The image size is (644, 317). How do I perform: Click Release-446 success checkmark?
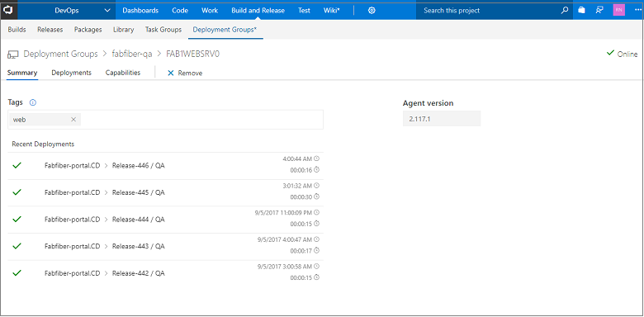[17, 165]
